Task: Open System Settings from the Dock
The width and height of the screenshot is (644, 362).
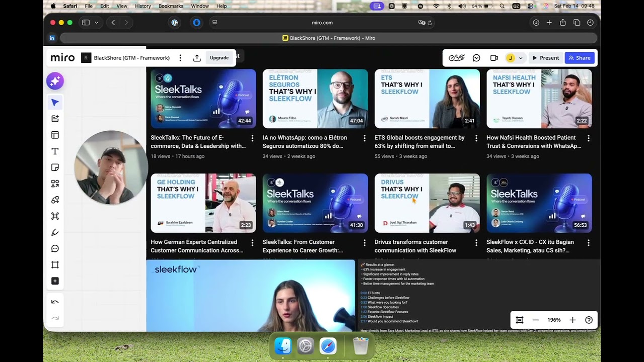Action: coord(306,346)
